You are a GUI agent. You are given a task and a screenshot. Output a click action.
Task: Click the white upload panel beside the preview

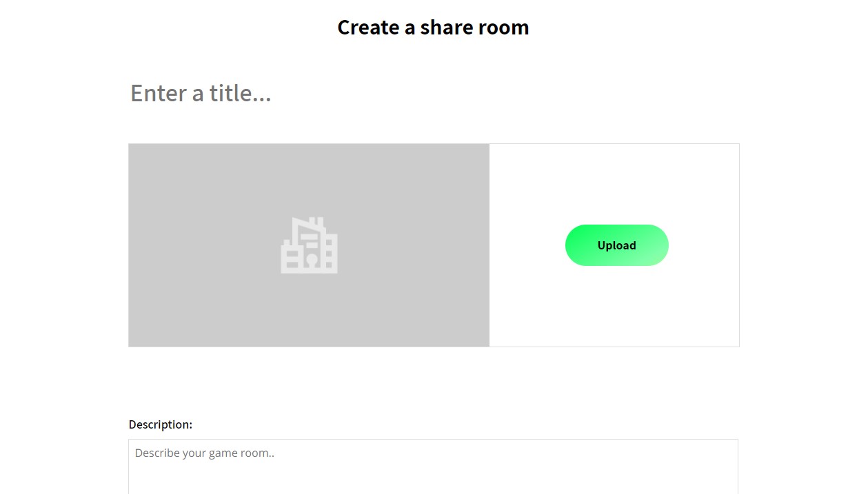pyautogui.click(x=614, y=245)
